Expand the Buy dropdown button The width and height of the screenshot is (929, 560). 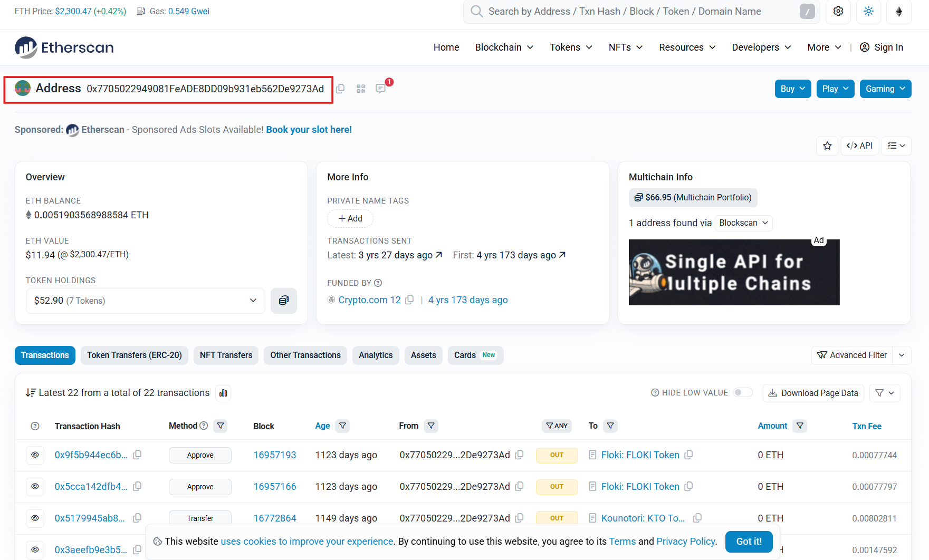point(793,89)
